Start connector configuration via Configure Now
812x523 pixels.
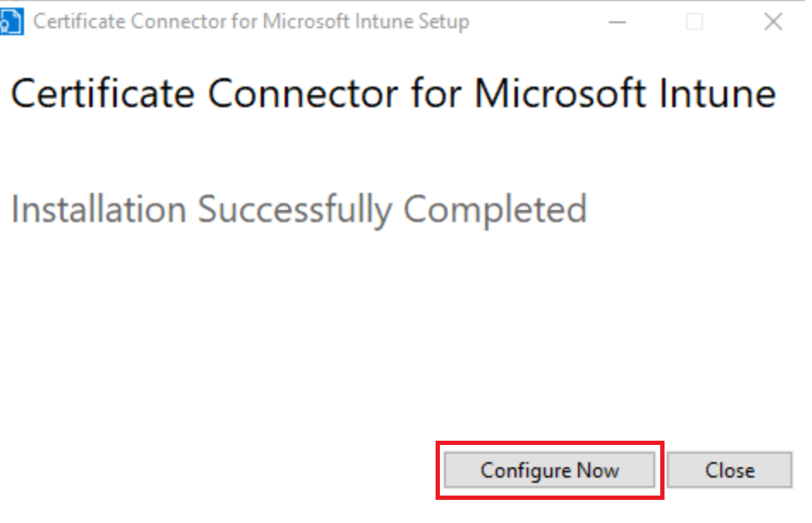coord(550,470)
